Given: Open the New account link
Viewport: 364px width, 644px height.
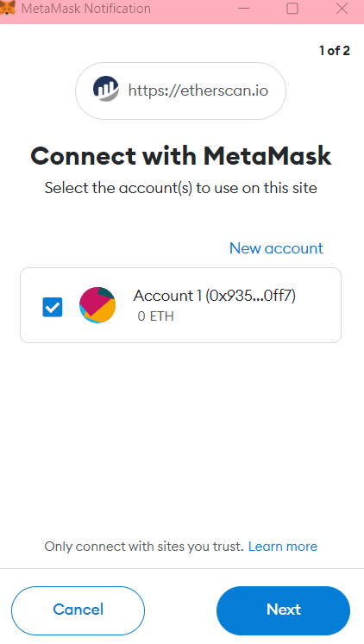Looking at the screenshot, I should click(276, 248).
